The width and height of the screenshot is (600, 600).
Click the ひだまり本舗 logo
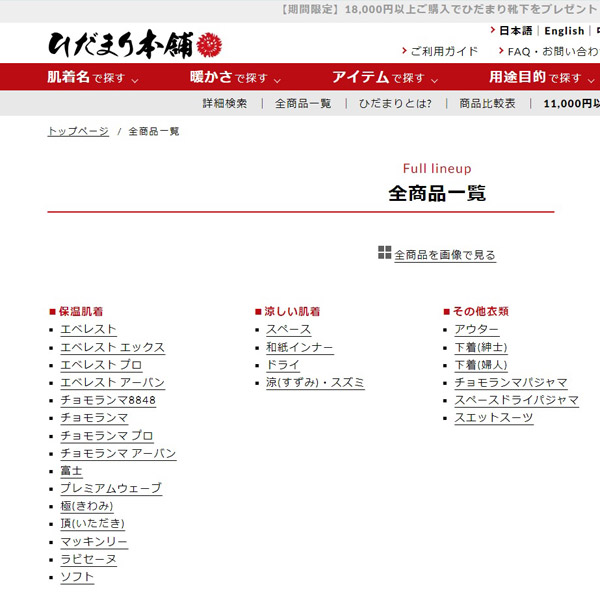[135, 44]
